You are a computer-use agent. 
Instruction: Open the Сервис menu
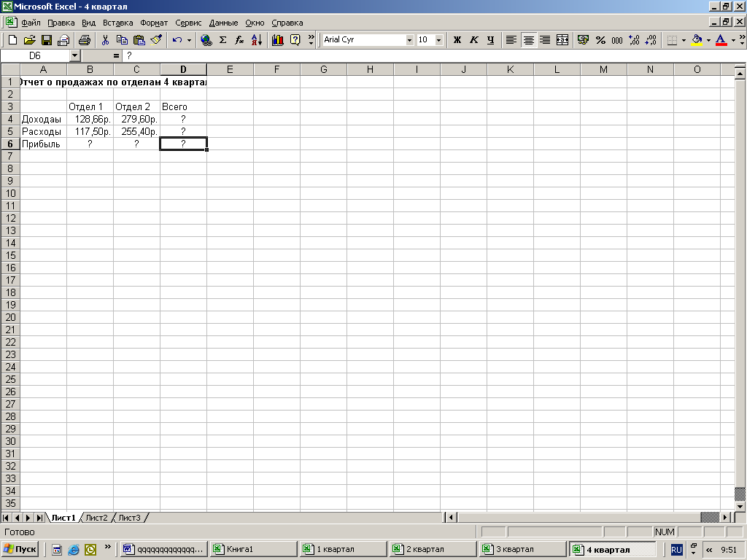point(188,23)
